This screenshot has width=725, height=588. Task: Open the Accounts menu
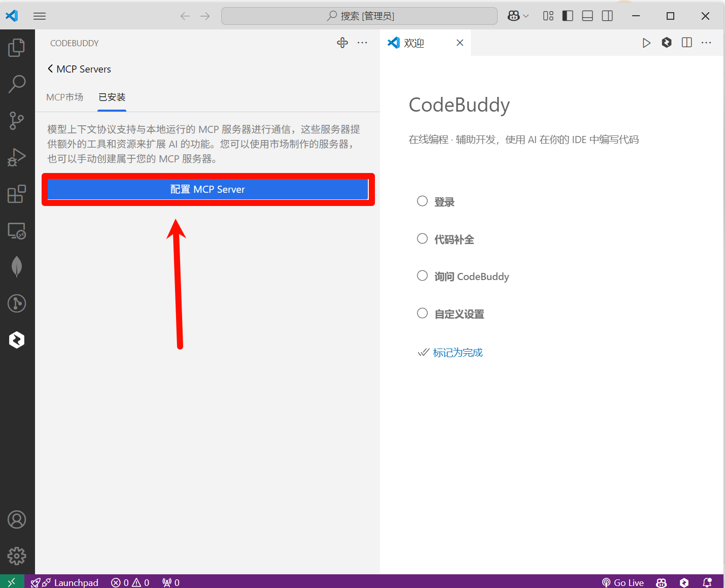tap(17, 520)
